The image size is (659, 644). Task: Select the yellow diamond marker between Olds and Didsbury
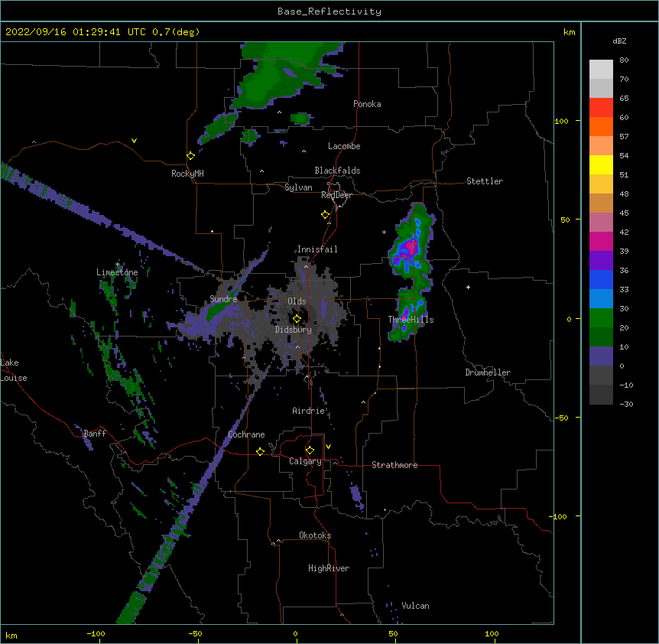pyautogui.click(x=297, y=319)
